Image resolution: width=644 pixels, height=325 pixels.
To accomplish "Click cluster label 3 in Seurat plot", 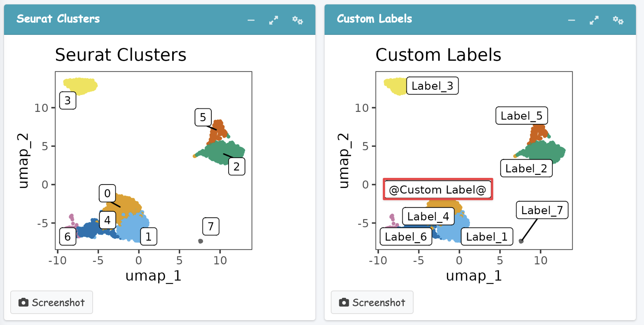I will click(68, 101).
